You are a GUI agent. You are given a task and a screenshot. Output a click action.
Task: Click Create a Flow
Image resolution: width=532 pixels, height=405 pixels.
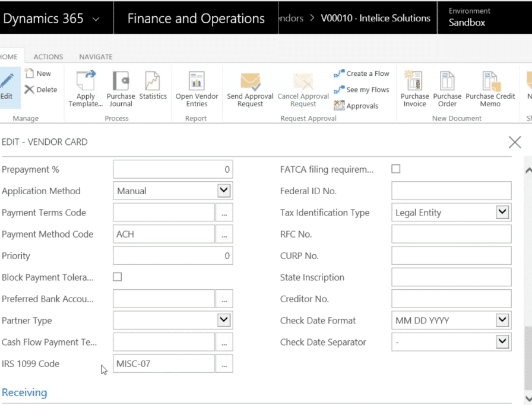tap(362, 73)
